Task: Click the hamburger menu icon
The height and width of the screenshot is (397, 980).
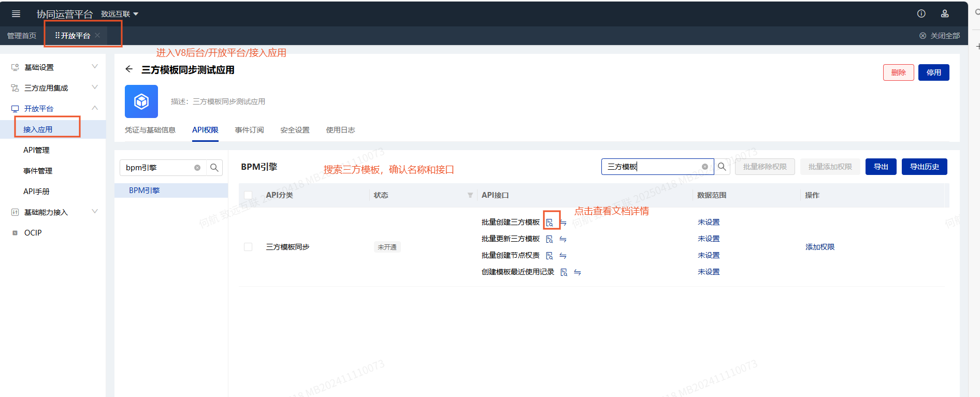Action: point(16,14)
